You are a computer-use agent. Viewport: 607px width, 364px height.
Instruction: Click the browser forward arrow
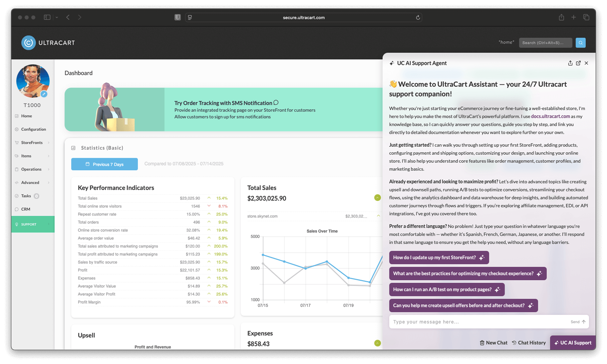[x=80, y=17]
